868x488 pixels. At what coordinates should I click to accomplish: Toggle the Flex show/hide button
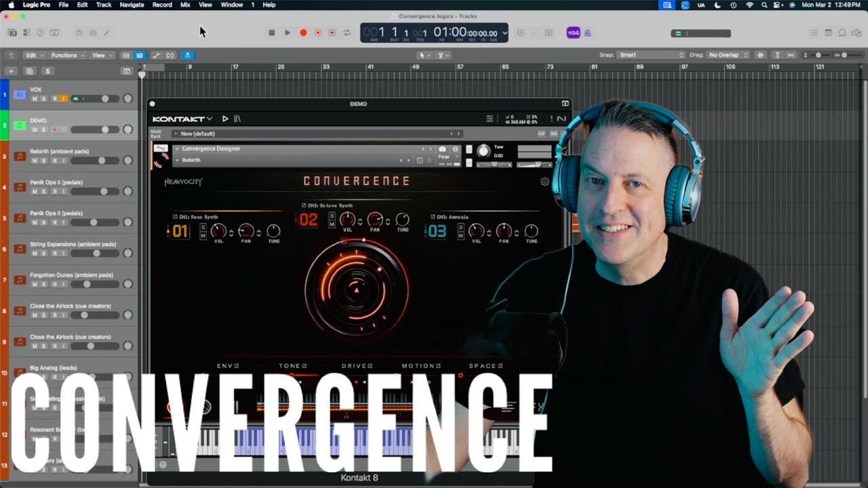(170, 55)
